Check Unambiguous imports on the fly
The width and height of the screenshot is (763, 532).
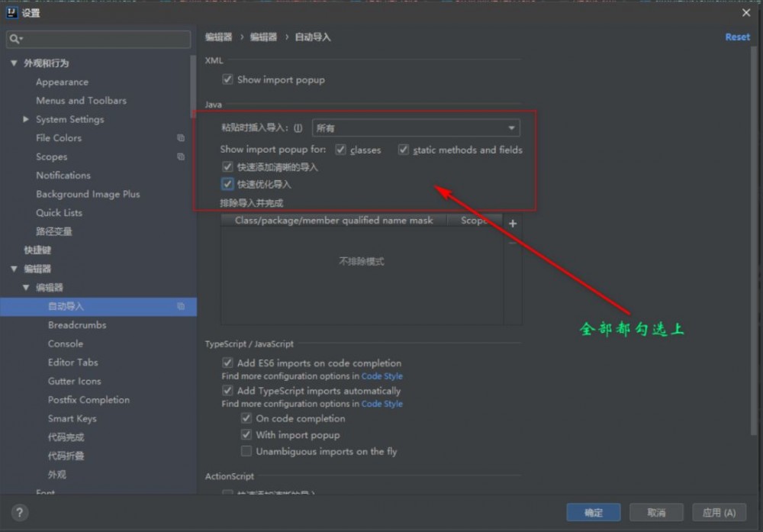pyautogui.click(x=246, y=451)
